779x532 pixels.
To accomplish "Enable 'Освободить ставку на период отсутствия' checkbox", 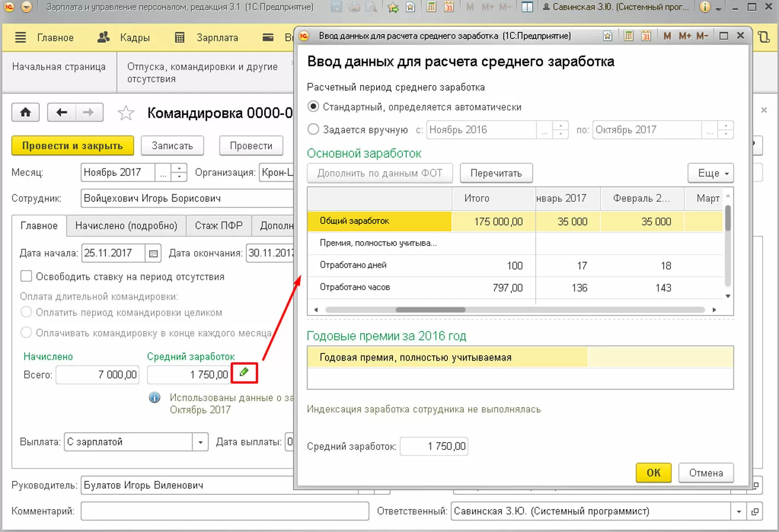I will (26, 276).
